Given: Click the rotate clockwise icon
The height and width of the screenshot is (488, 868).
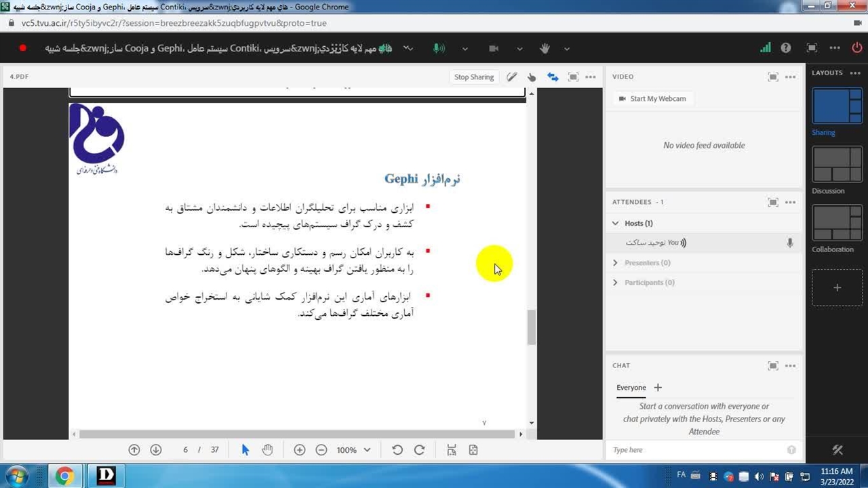Looking at the screenshot, I should 419,450.
